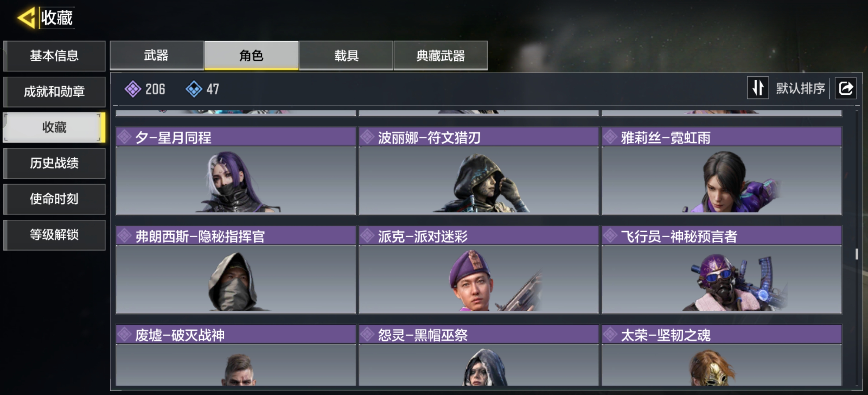The image size is (868, 395).
Task: Switch to the 武器 tab
Action: (x=157, y=55)
